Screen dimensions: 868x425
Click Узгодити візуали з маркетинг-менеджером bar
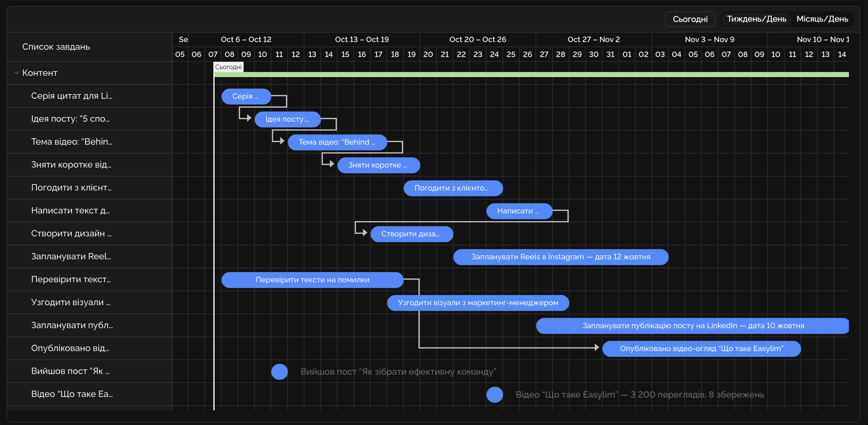(x=478, y=303)
